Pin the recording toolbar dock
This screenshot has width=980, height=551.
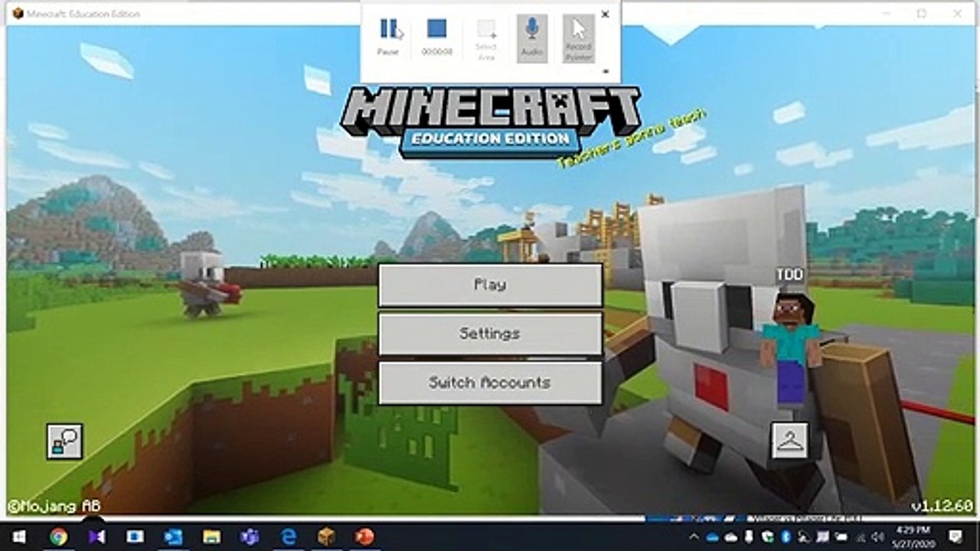pos(606,71)
